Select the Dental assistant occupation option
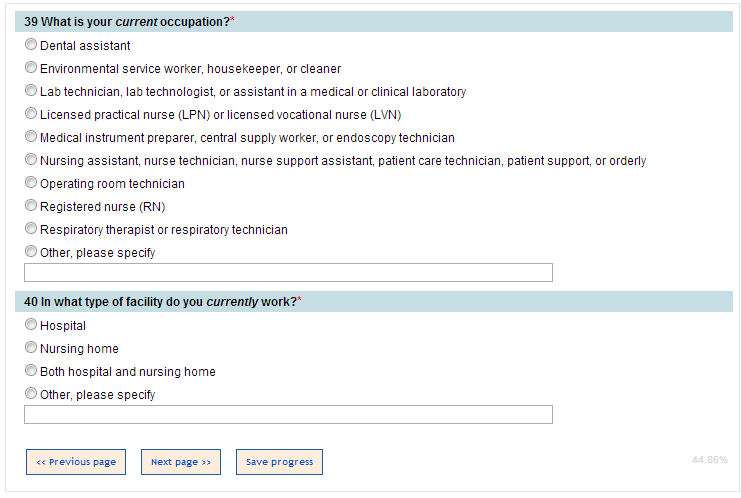Image resolution: width=741 pixels, height=498 pixels. (31, 45)
